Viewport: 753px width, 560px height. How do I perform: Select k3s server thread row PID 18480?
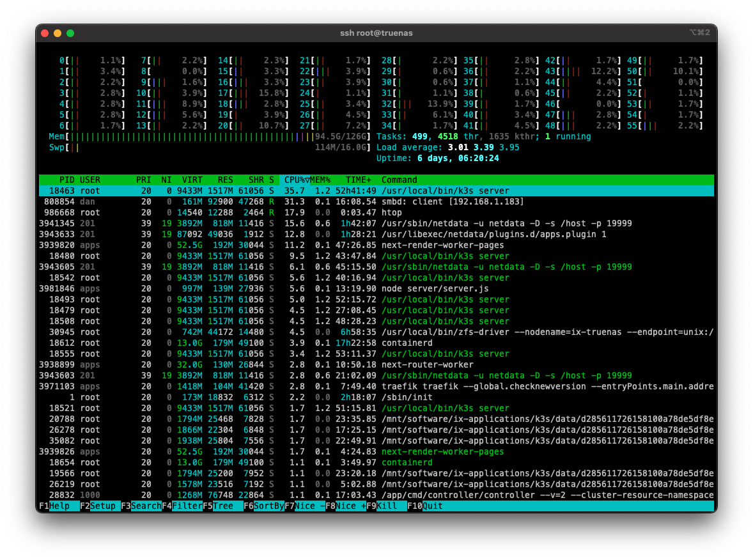coord(376,256)
